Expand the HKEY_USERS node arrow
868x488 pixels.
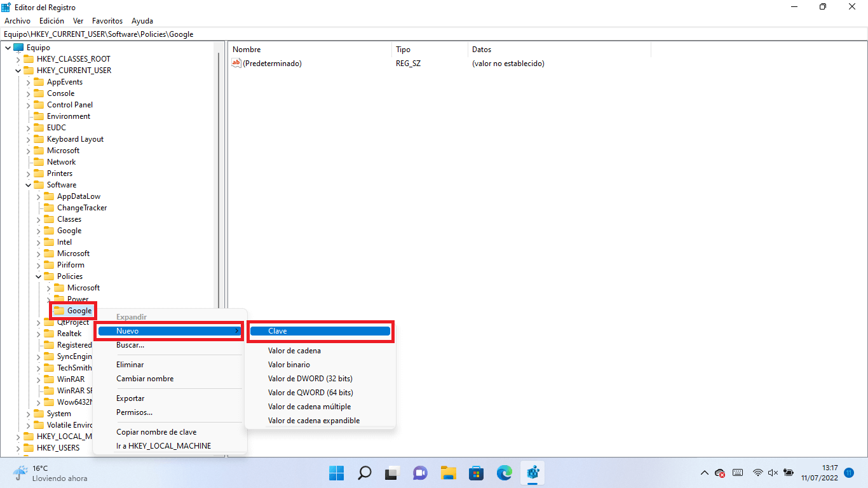pyautogui.click(x=18, y=448)
